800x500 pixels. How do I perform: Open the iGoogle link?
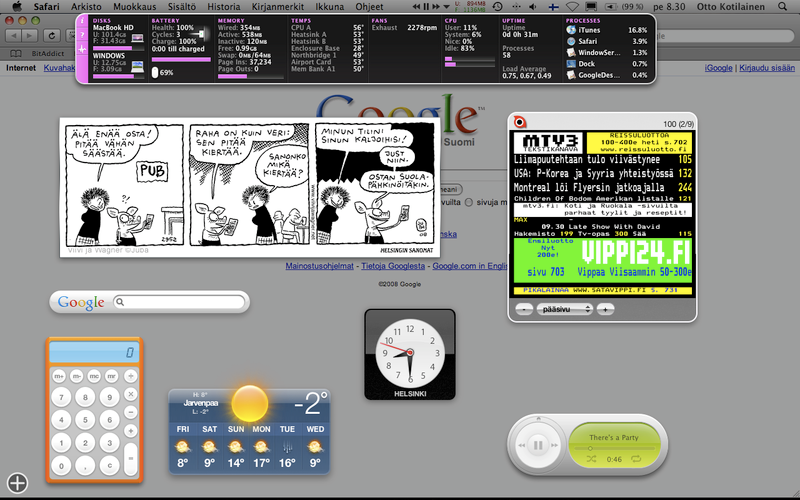pyautogui.click(x=718, y=68)
